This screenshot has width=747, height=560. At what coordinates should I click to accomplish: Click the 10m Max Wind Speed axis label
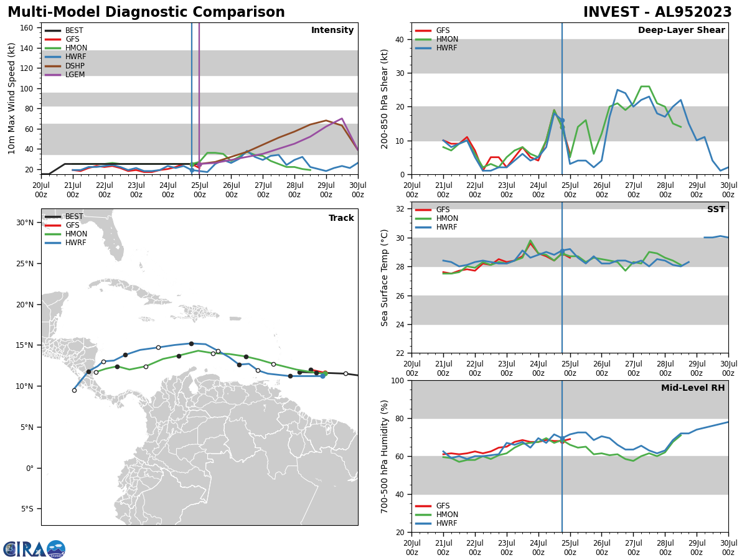12,98
